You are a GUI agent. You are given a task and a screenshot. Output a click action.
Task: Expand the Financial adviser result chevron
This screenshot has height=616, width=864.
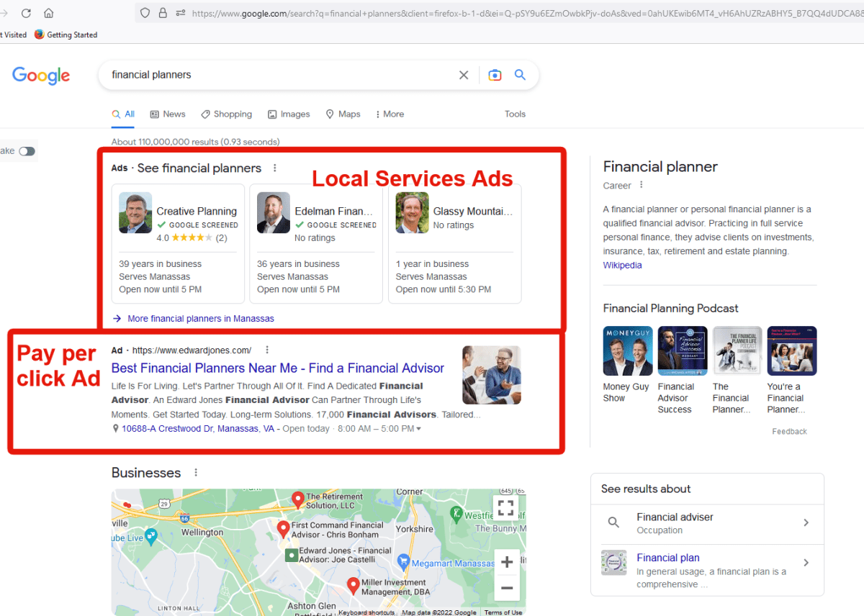tap(806, 522)
